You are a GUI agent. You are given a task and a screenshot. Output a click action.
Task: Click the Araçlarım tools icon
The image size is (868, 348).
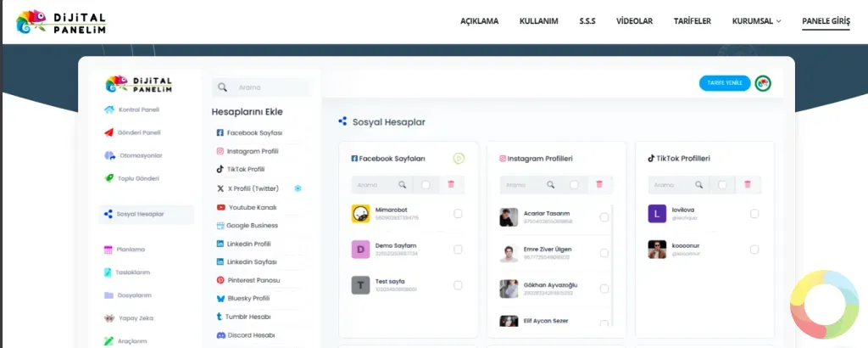108,341
